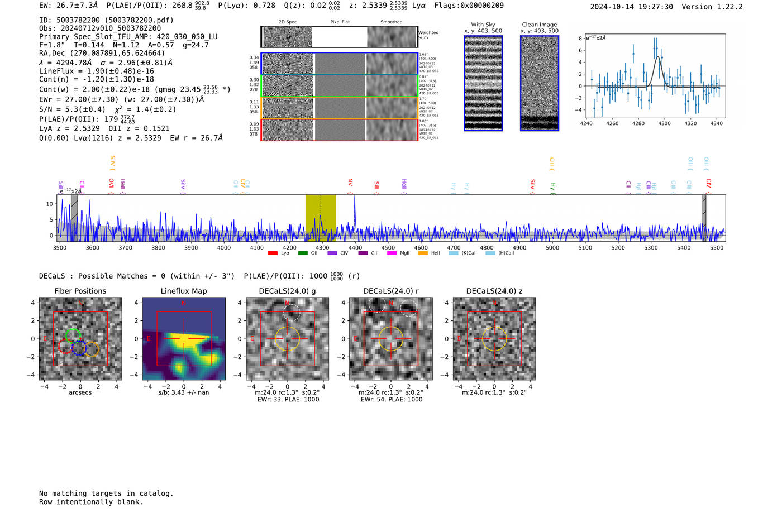Select the magenta MgII legend swatch
The width and height of the screenshot is (782, 532).
pyautogui.click(x=392, y=253)
